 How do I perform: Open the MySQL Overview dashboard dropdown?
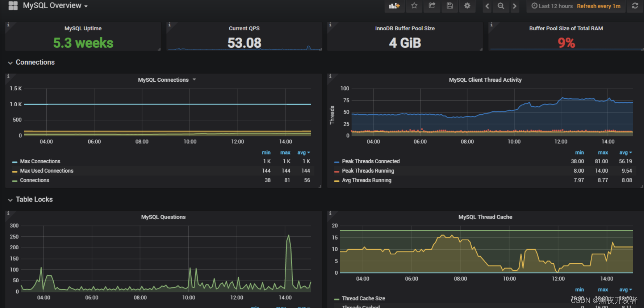[55, 6]
